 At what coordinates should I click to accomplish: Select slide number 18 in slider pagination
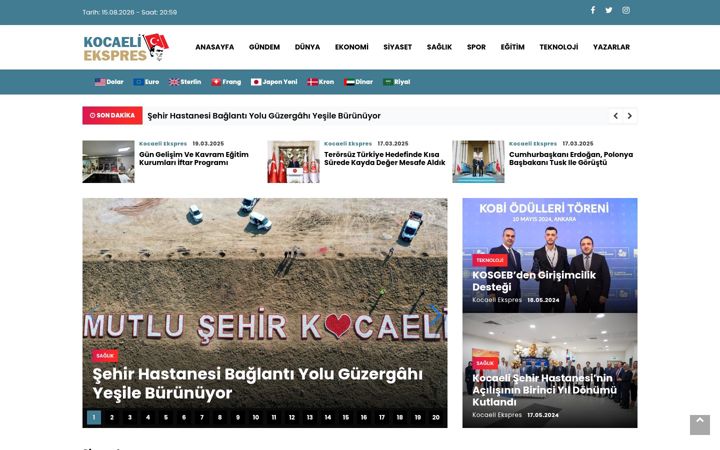point(399,417)
